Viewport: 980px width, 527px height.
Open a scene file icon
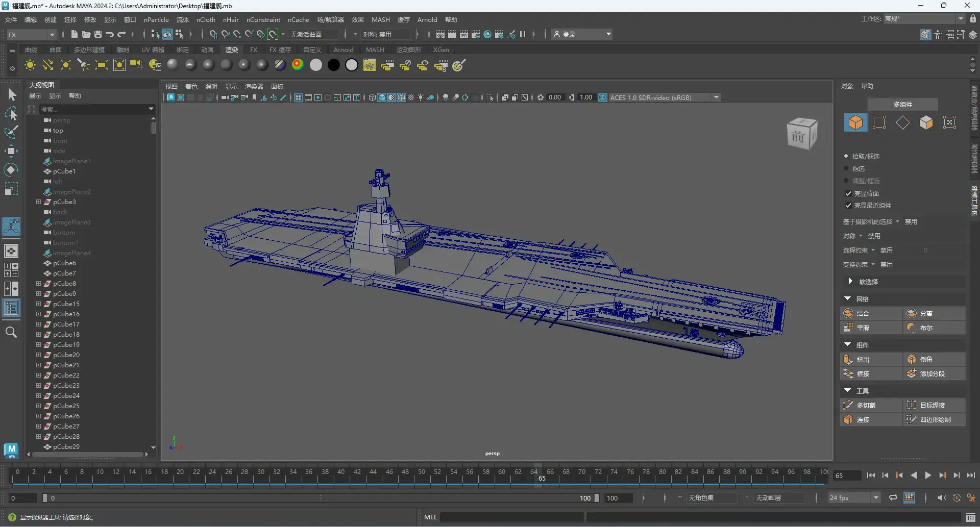[x=86, y=34]
